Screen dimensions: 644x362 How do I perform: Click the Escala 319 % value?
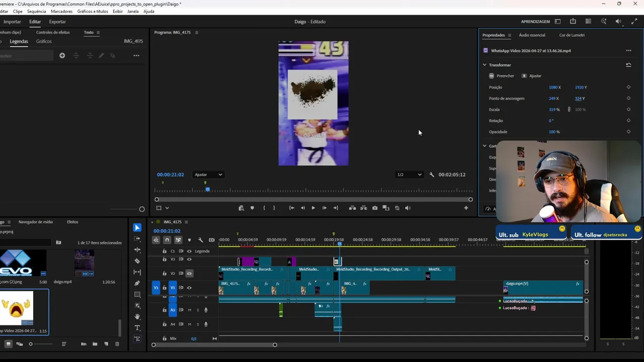554,109
